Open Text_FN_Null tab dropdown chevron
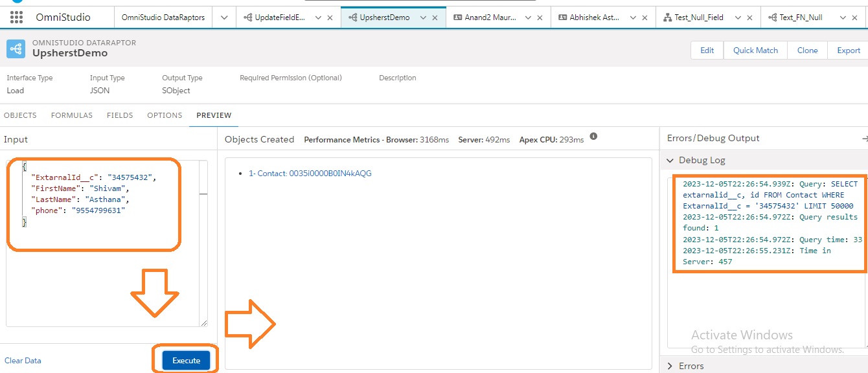Image resolution: width=868 pixels, height=373 pixels. [841, 18]
